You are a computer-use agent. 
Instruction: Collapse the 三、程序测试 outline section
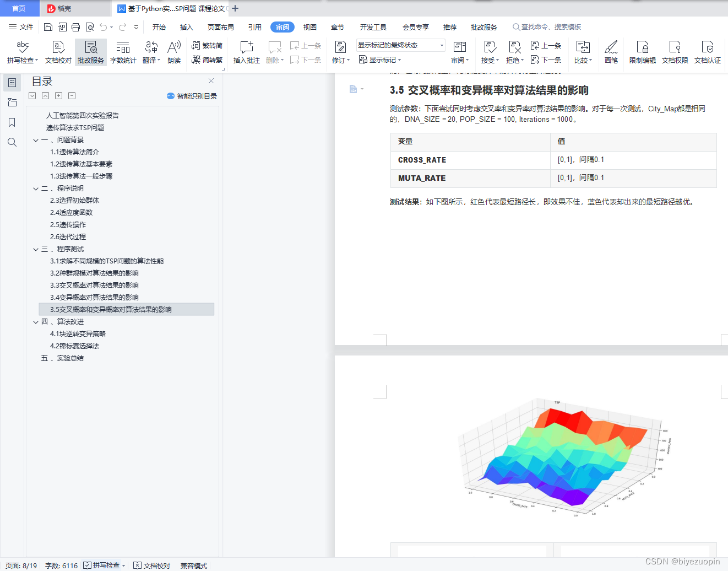pos(36,249)
